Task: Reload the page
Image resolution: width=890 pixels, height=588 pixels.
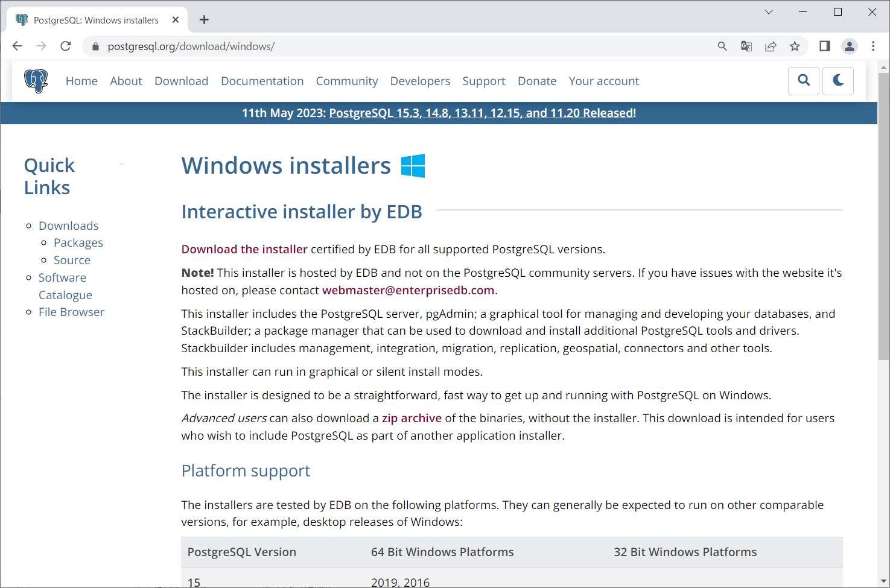Action: tap(66, 46)
